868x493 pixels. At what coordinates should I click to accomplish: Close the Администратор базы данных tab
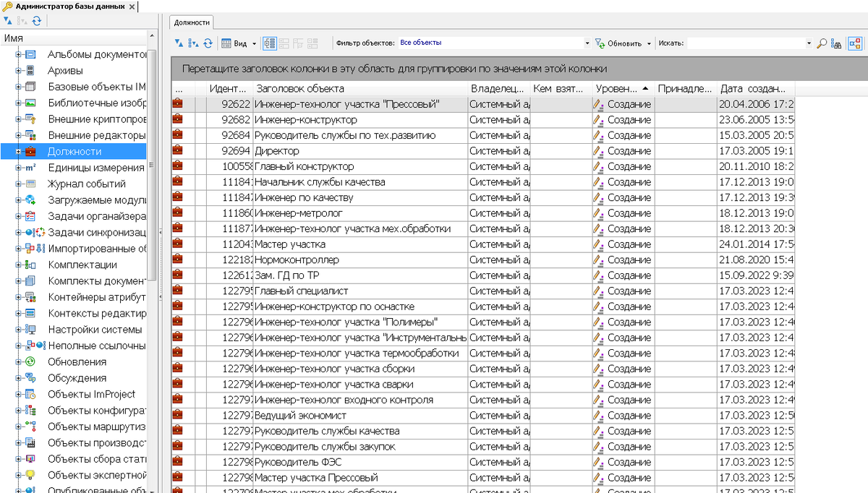click(x=131, y=7)
